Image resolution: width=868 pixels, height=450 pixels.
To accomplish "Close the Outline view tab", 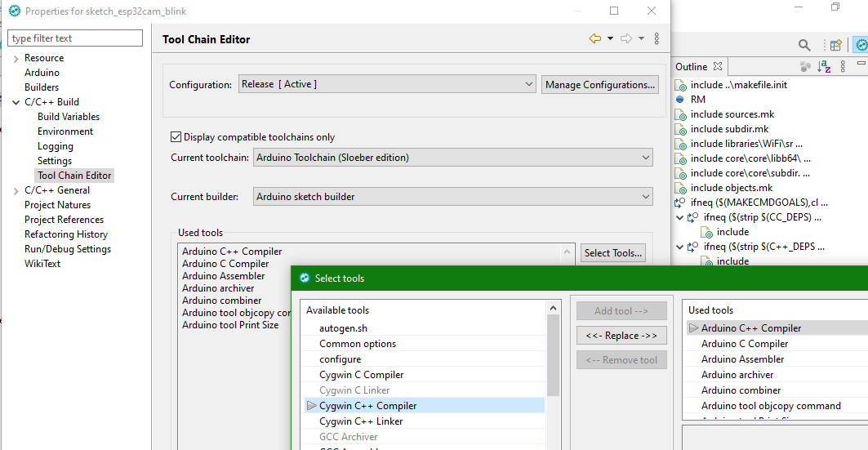I will coord(718,66).
